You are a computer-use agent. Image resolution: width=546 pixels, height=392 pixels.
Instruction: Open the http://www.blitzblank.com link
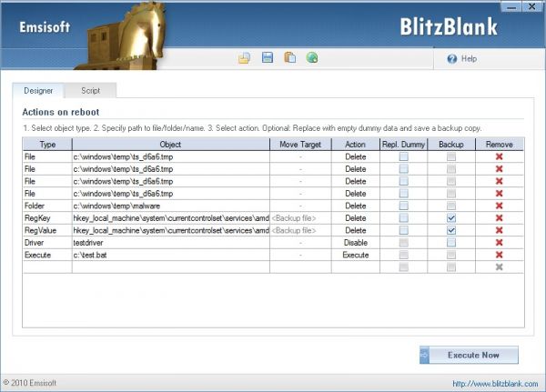tap(496, 384)
